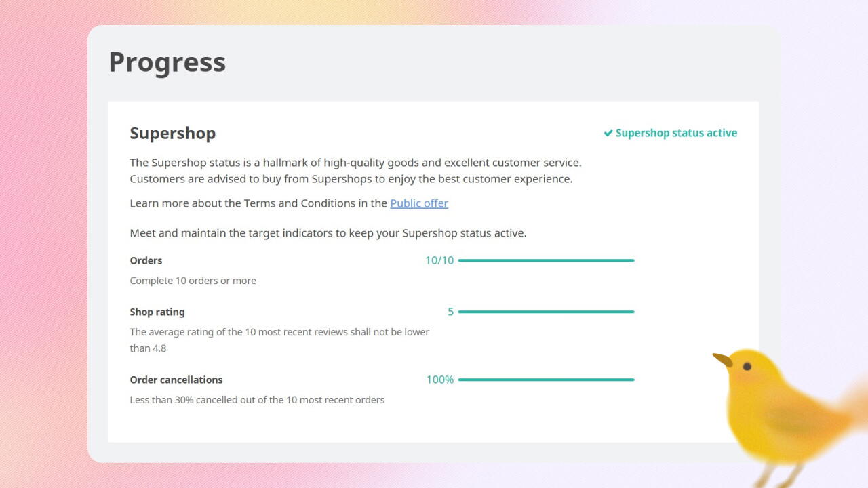Screen dimensions: 868x488
Task: Click the Shop rating indicator label
Action: coord(157,312)
